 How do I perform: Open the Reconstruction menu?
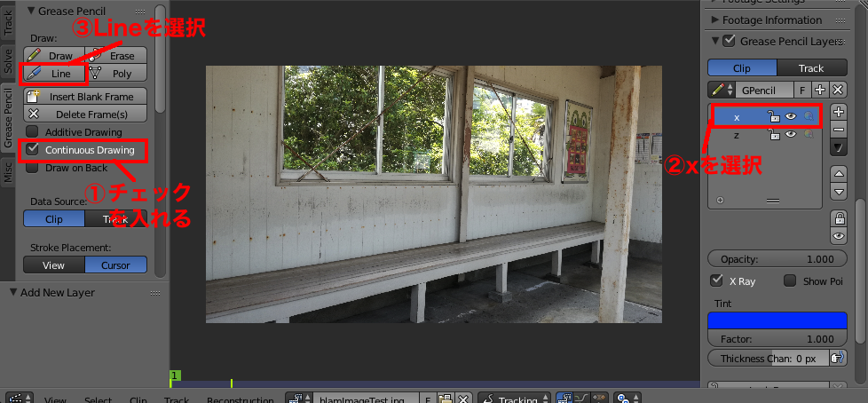point(241,399)
